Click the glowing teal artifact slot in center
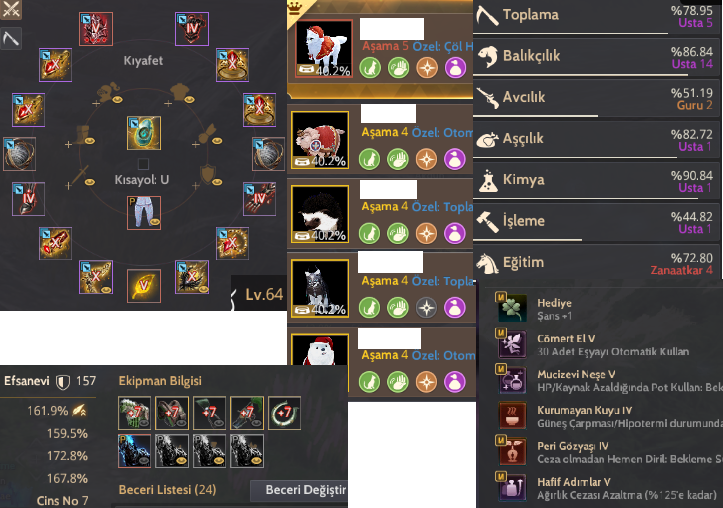Viewport: 723px width, 508px height. 144,133
